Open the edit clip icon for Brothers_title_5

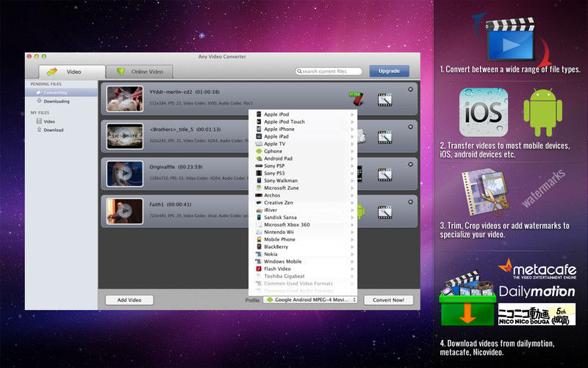click(x=384, y=137)
